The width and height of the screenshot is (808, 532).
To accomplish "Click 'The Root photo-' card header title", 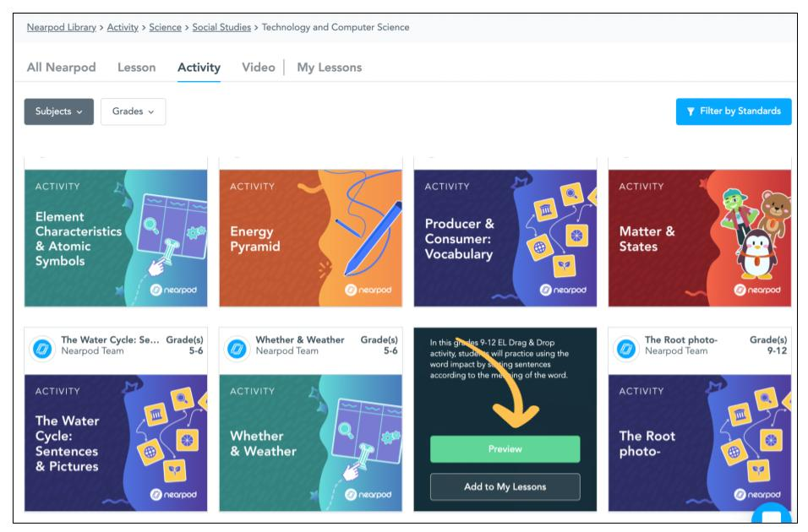I will pos(680,340).
